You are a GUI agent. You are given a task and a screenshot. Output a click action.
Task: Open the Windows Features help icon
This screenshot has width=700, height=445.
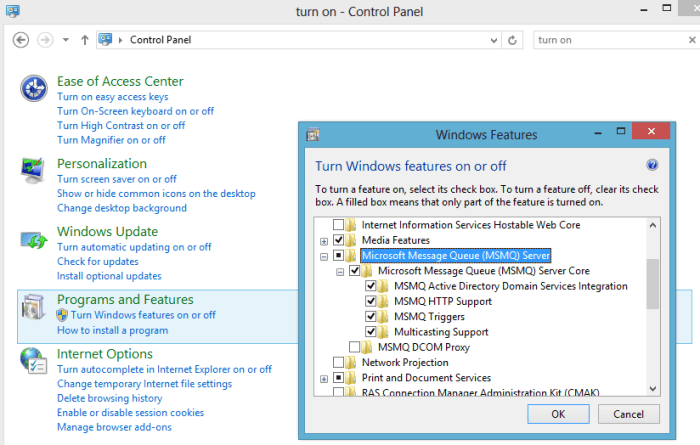[x=652, y=165]
